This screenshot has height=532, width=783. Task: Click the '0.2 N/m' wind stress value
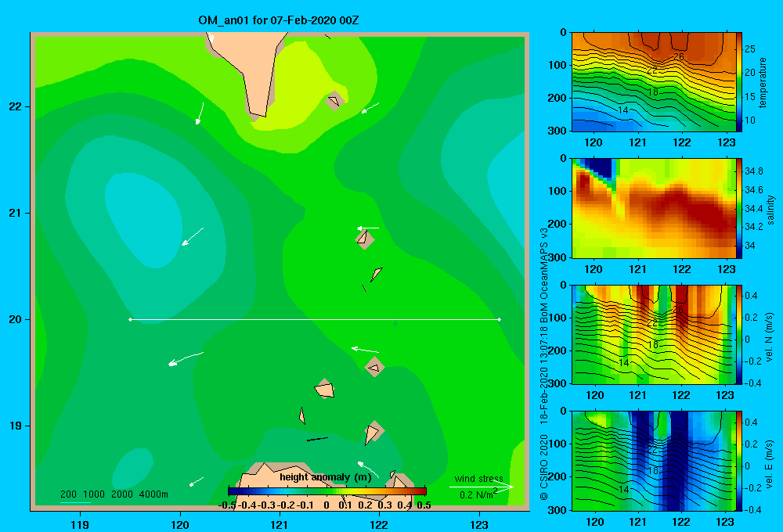click(478, 494)
